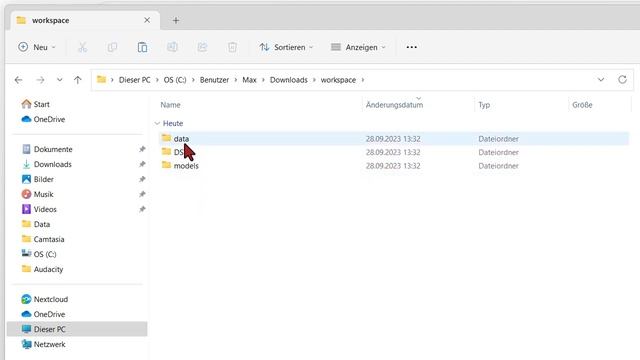Click the Share icon in toolbar
The image size is (640, 360).
(202, 47)
